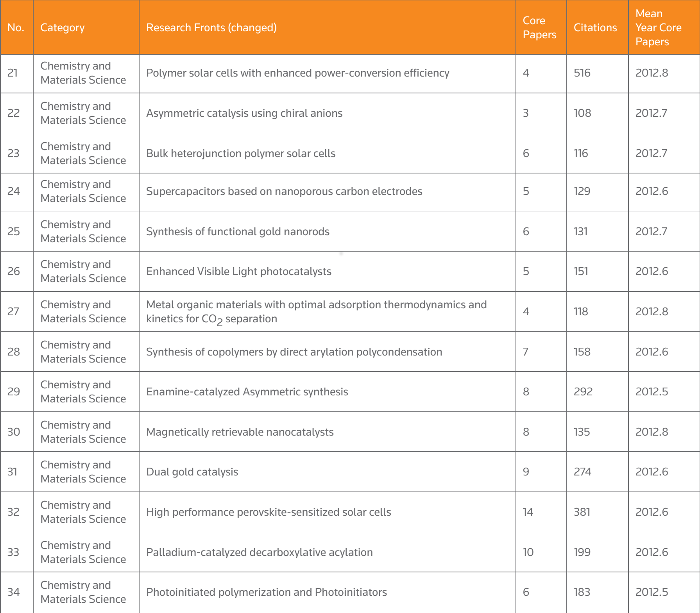Select 'Magnetically retrievable nanocatalysts' entry

(240, 432)
